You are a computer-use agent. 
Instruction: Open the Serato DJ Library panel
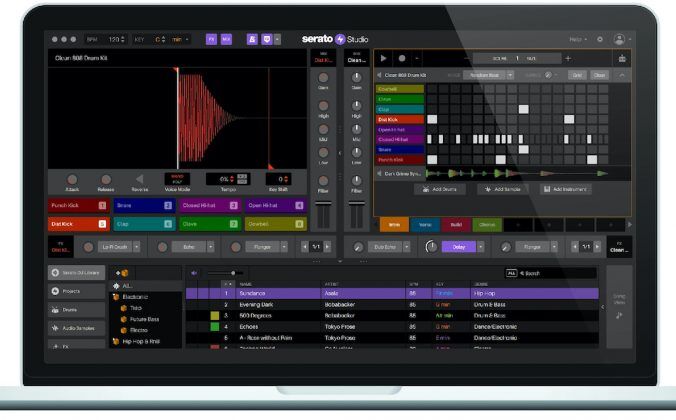point(76,273)
